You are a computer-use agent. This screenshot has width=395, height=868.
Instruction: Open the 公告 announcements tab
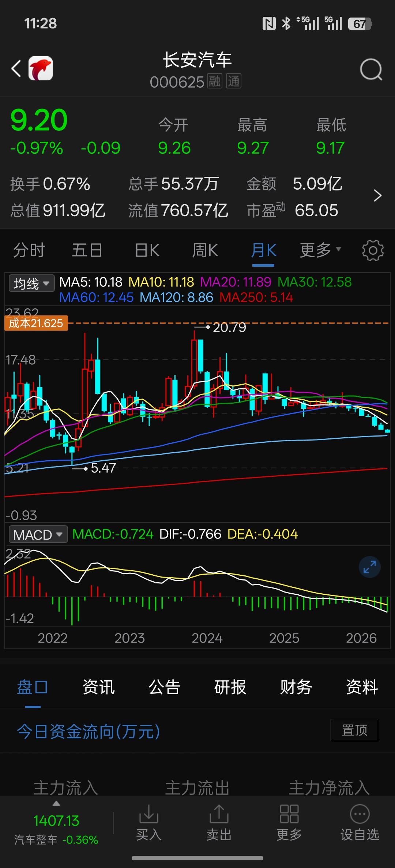(x=164, y=687)
